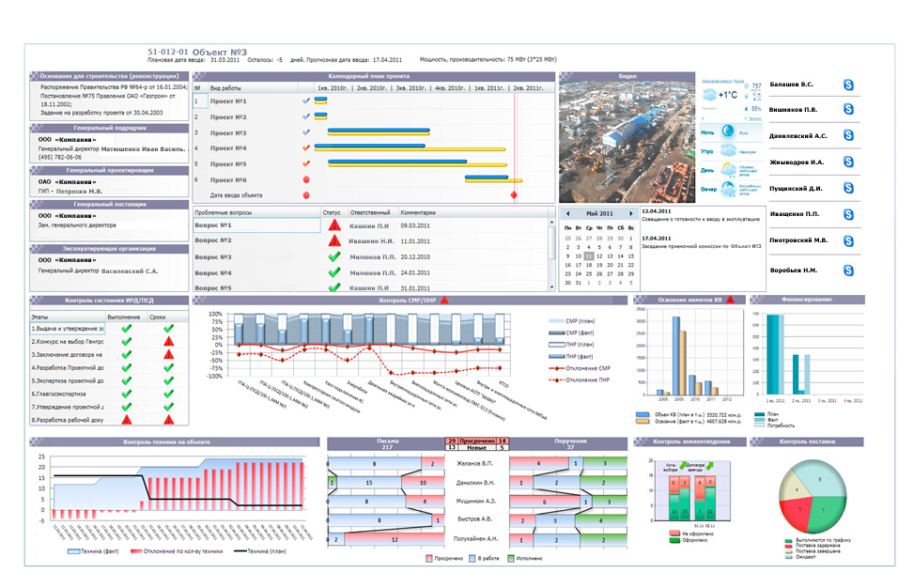Start Skype call with Пущинский Д.И.
914x588 pixels.
click(x=848, y=188)
